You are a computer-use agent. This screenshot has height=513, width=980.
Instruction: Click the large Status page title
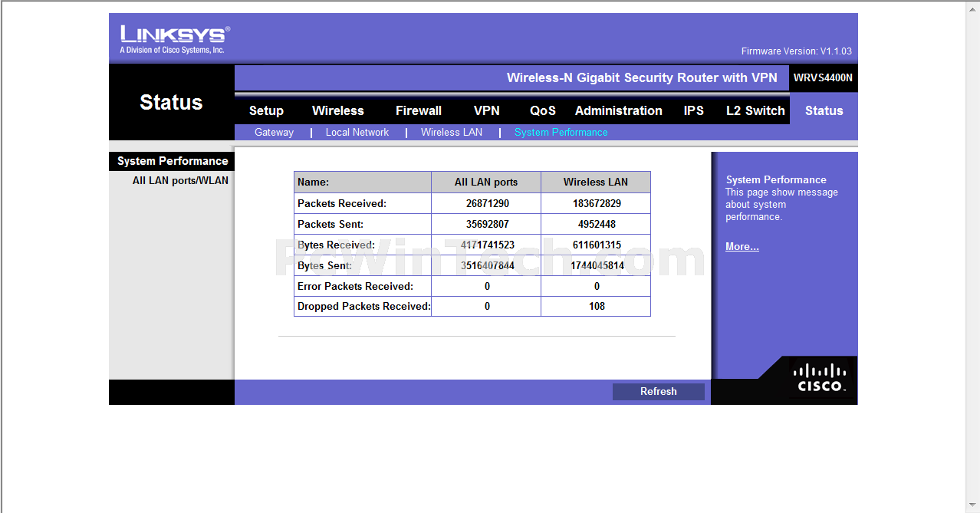pos(171,102)
